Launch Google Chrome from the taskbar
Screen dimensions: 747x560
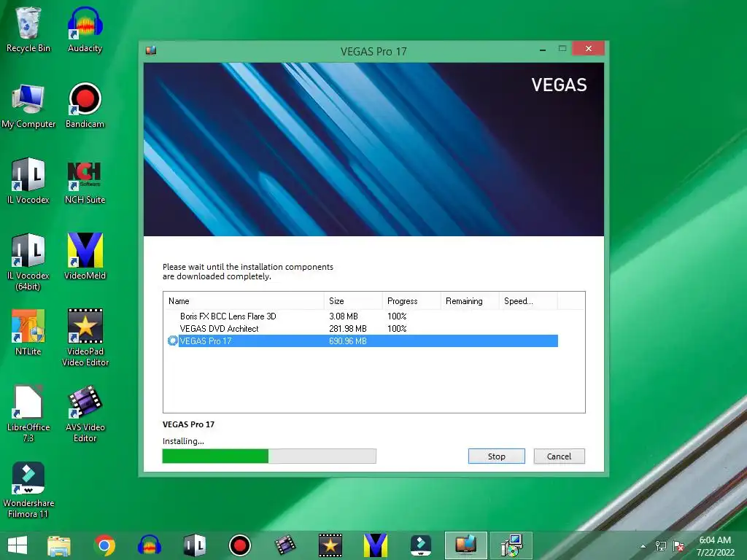click(x=104, y=545)
